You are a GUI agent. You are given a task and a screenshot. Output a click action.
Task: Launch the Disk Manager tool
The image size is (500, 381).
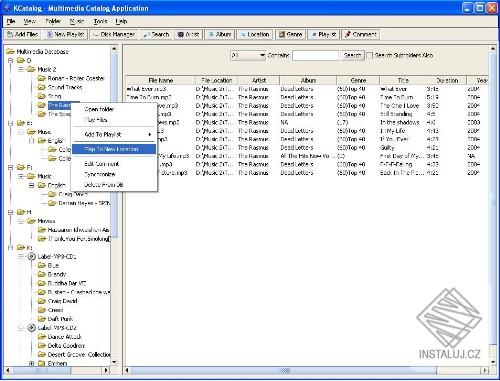(114, 34)
